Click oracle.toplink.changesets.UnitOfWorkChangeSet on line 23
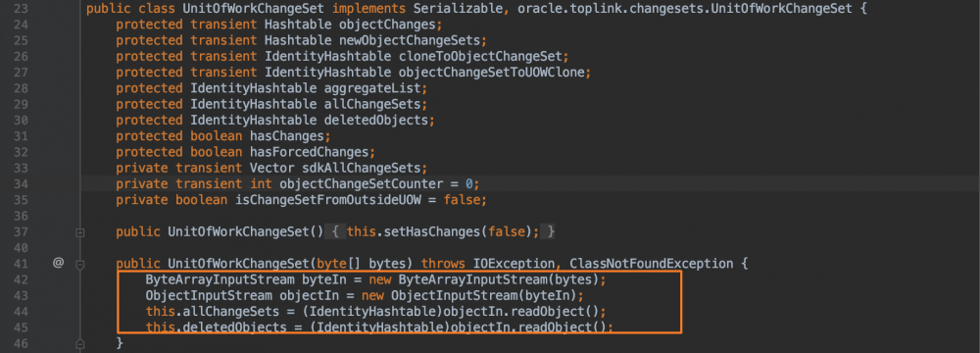This screenshot has width=980, height=353. pos(684,10)
